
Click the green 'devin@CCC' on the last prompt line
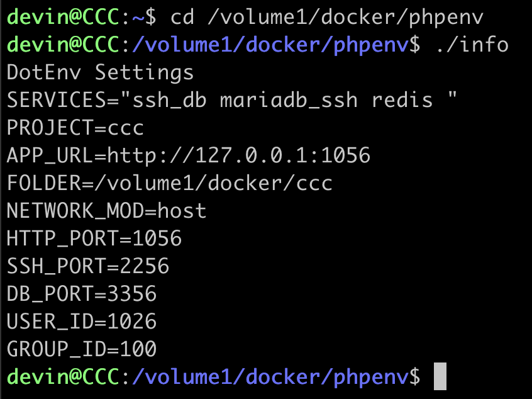[63, 376]
